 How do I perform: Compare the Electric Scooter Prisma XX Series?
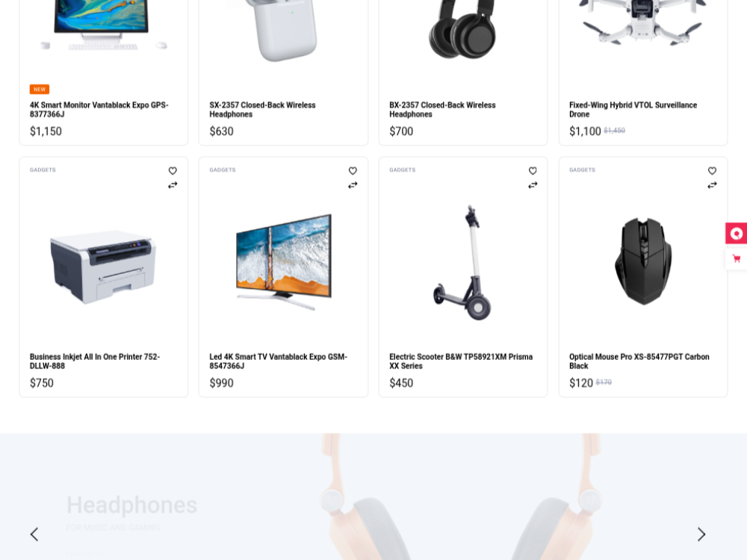[x=533, y=184]
